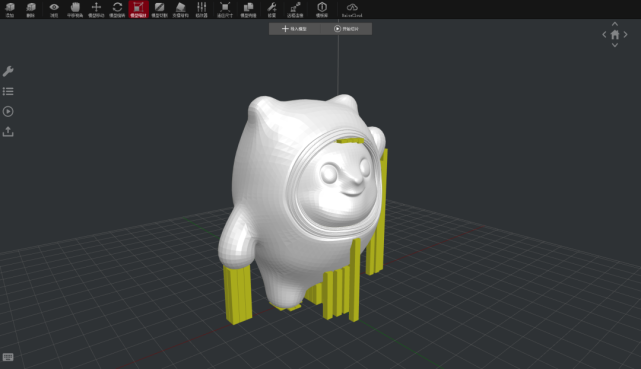Select the hand Pan tool
The width and height of the screenshot is (641, 369).
(75, 9)
